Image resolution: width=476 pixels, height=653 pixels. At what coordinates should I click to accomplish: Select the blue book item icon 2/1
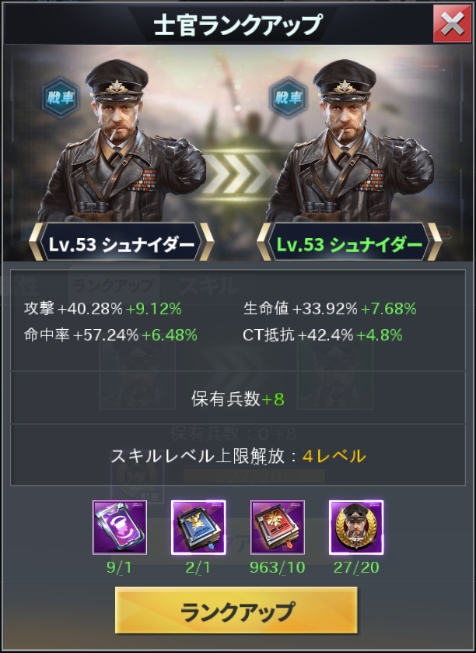(x=198, y=528)
